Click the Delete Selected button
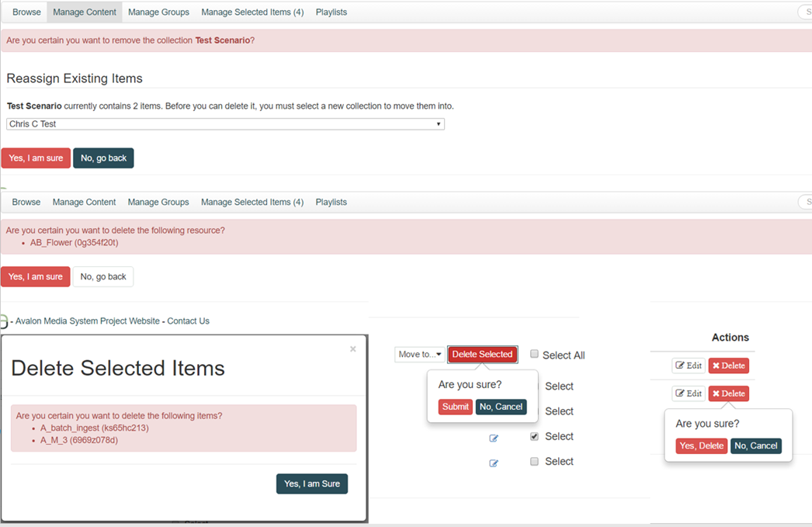 (x=482, y=354)
